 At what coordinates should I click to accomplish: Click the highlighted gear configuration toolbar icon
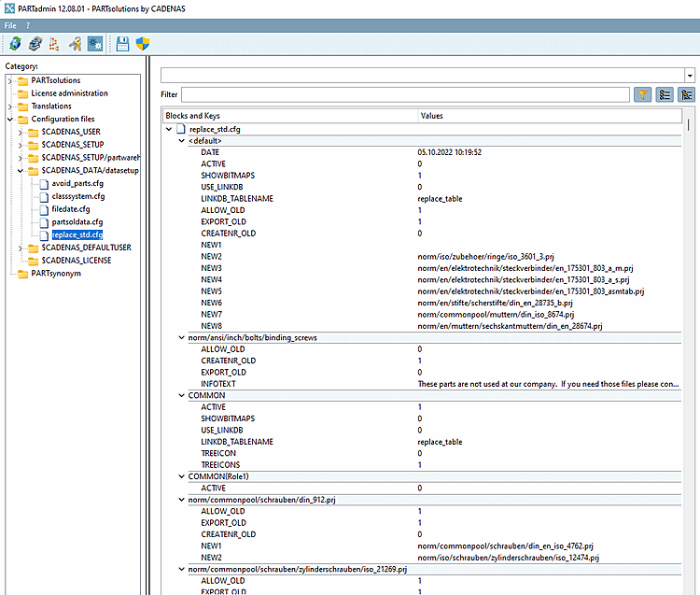click(95, 43)
